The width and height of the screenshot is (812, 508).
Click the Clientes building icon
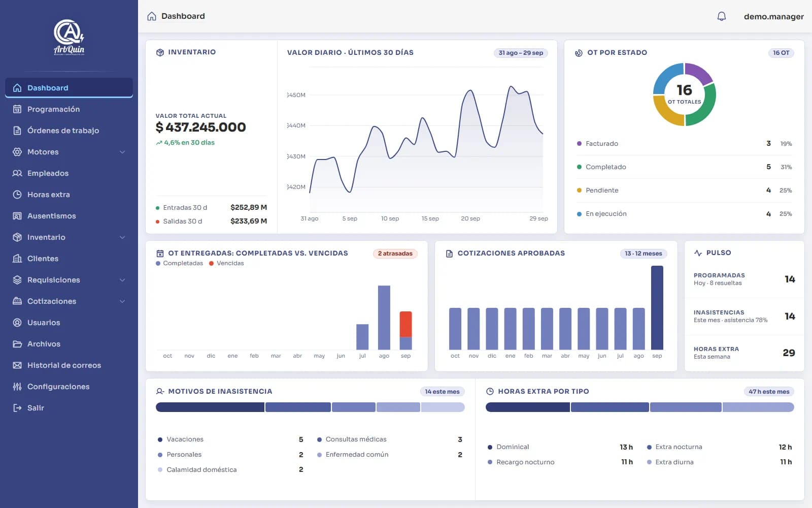17,259
